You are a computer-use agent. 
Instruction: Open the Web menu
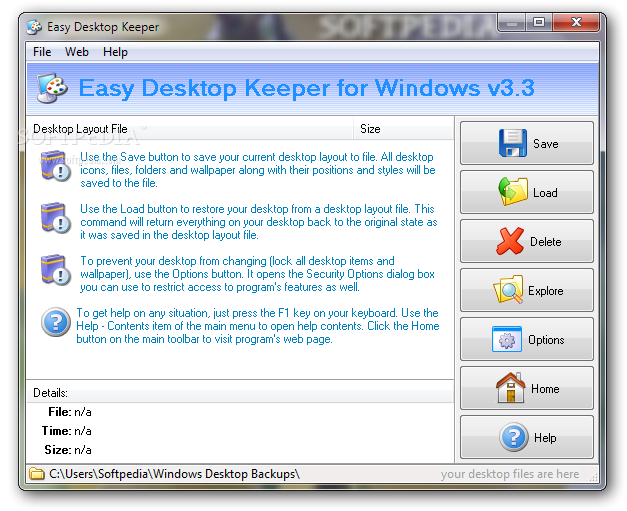tap(77, 52)
